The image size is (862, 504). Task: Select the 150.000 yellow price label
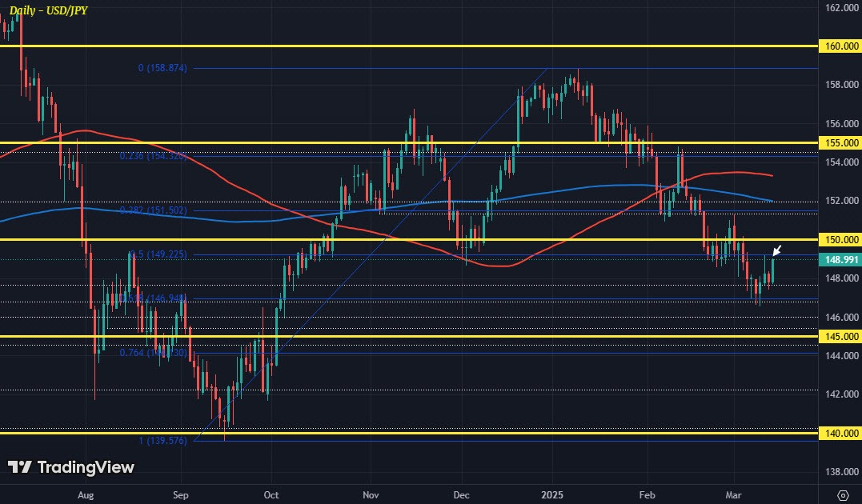(840, 240)
